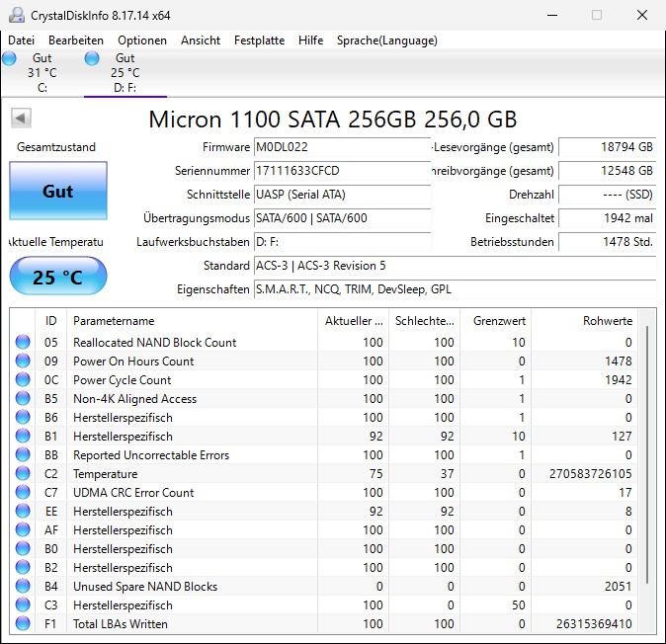The height and width of the screenshot is (644, 666).
Task: Click the Seriennummer field 17111633CFCD
Action: tap(342, 171)
